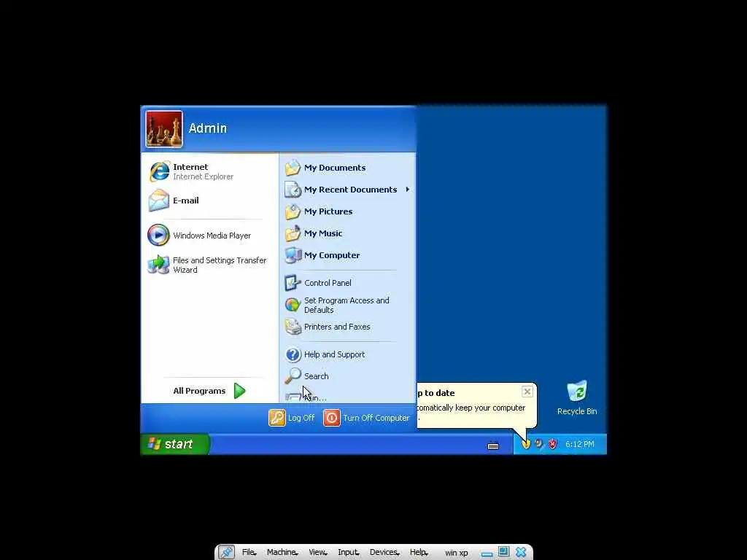Click the "win xp" VM name label

coord(457,553)
